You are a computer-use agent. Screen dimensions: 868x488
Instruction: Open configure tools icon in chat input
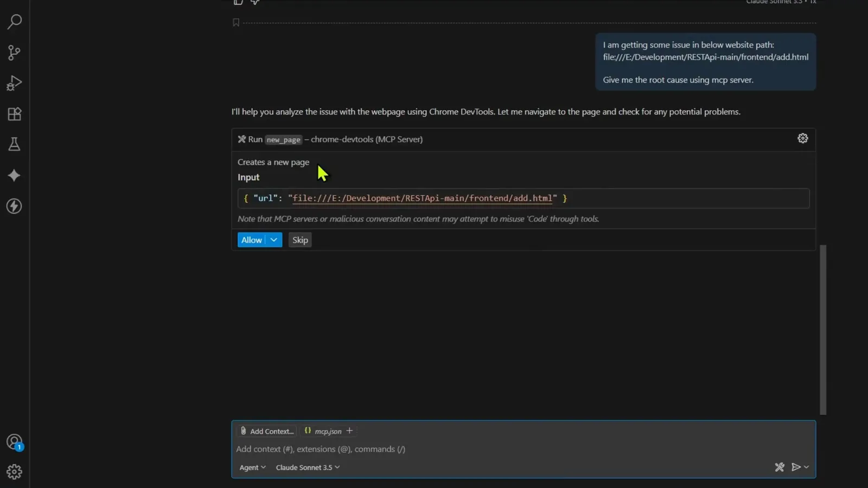(780, 467)
